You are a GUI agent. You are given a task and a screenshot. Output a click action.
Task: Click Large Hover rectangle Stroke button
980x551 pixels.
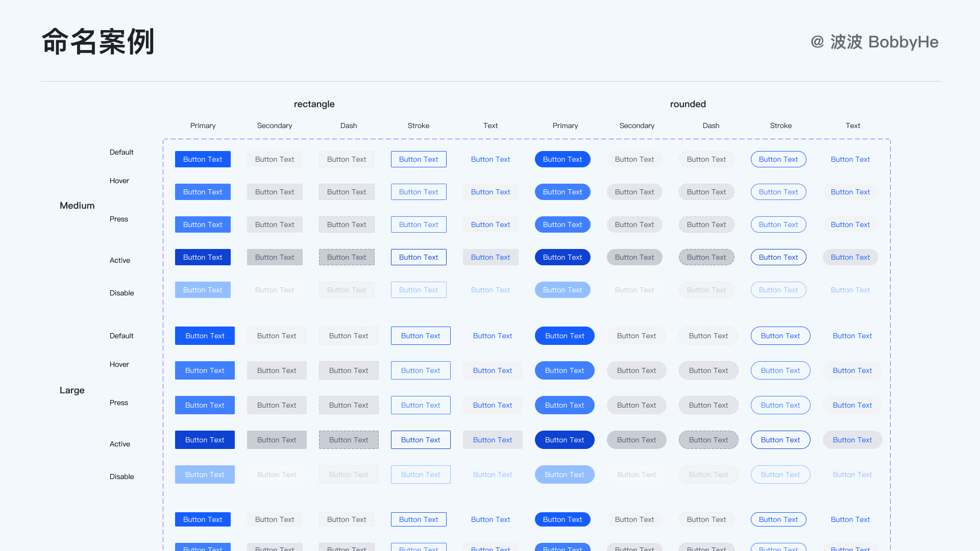pos(421,370)
